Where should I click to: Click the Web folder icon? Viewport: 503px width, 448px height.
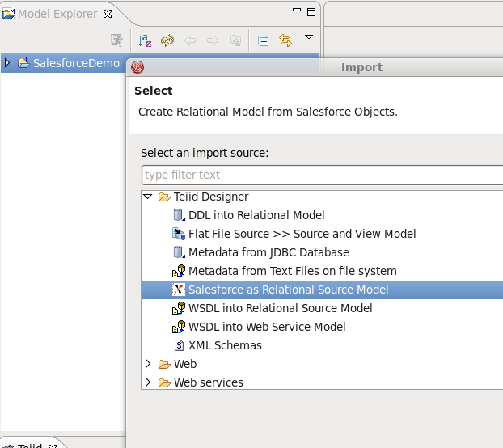point(164,364)
